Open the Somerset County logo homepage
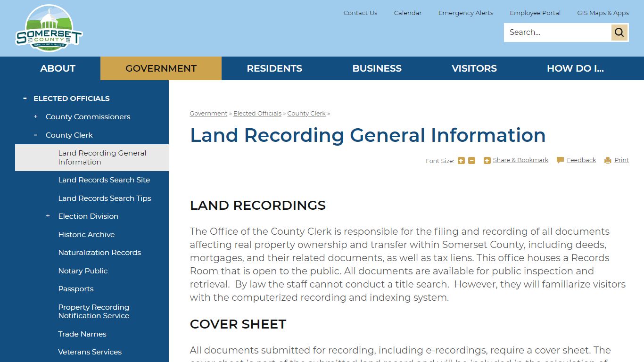Screen dimensions: 644x362 [x=49, y=27]
